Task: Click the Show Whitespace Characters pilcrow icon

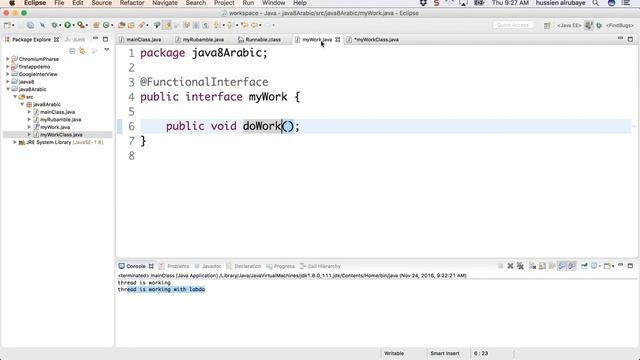Action: pyautogui.click(x=206, y=25)
